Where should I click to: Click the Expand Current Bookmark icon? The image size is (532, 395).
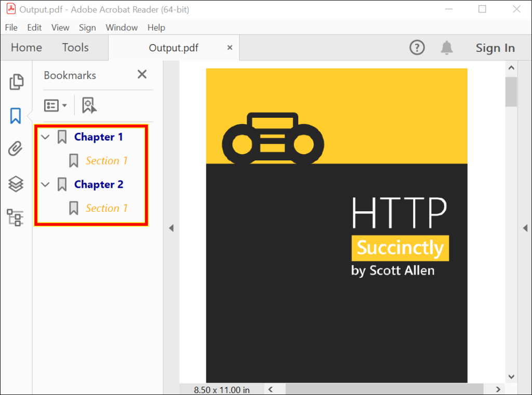point(89,105)
